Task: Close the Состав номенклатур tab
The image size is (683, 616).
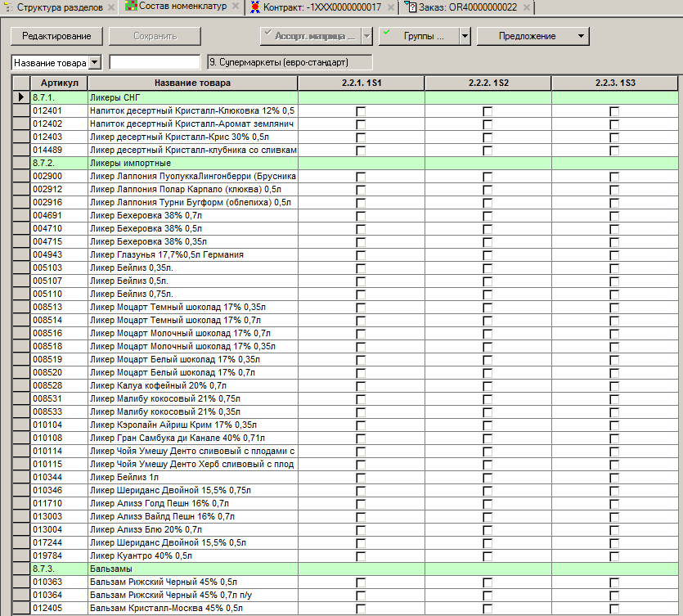Action: coord(236,7)
